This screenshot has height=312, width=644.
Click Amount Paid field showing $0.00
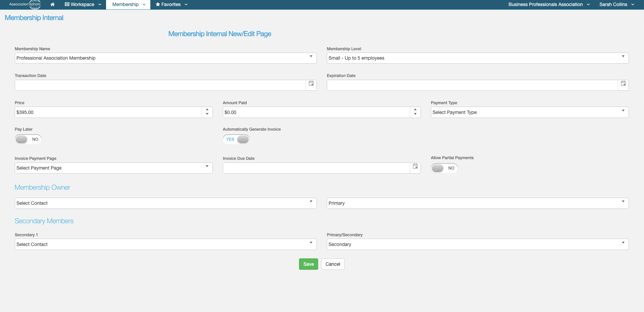(316, 112)
